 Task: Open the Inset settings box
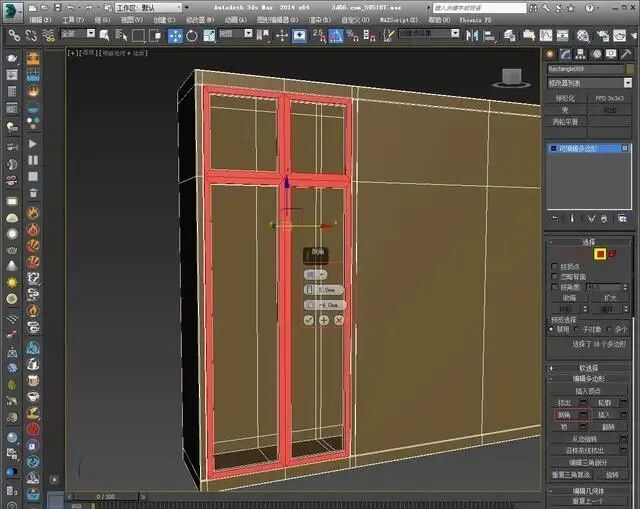tap(623, 415)
